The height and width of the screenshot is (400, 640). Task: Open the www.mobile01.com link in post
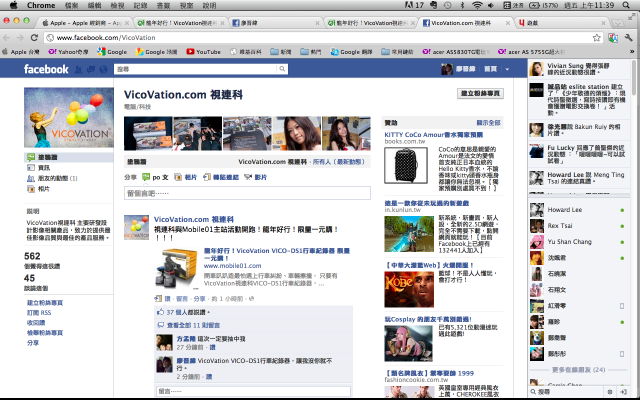[232, 266]
